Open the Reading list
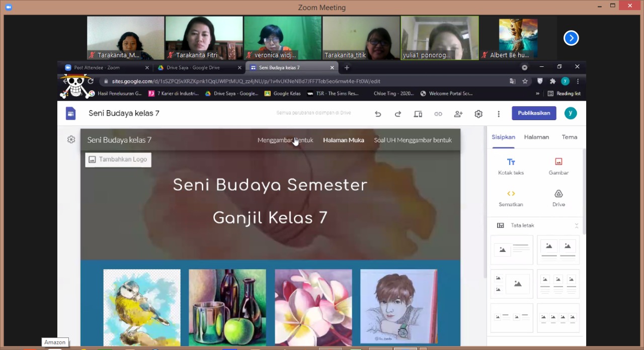Screen dimensions: 644x350 tap(564, 94)
